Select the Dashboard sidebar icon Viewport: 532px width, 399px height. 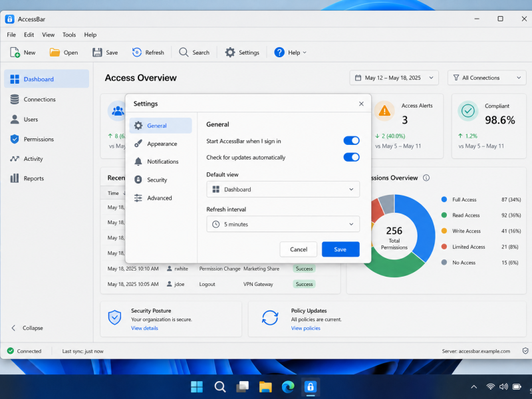click(x=15, y=79)
